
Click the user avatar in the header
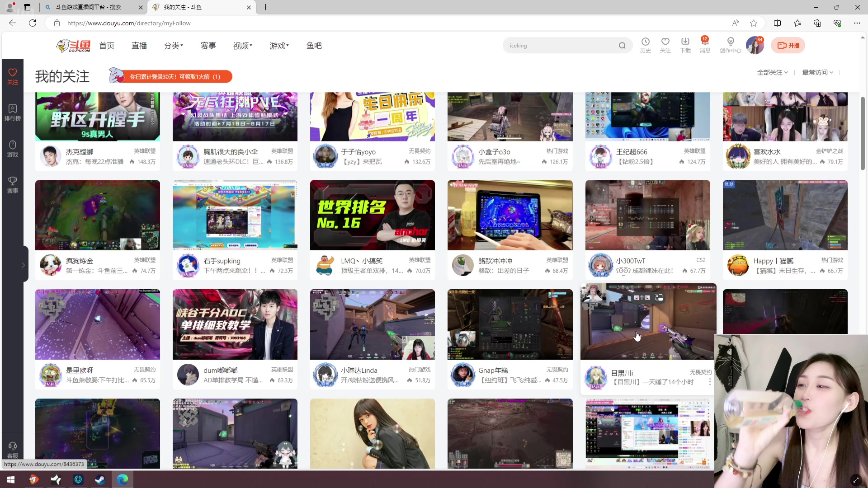click(x=755, y=45)
